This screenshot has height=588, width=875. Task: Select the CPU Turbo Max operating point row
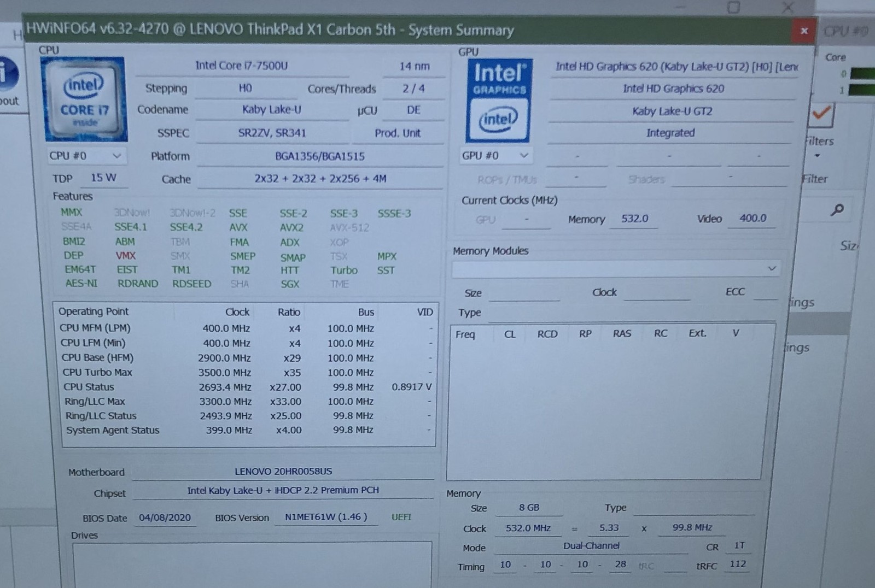(246, 373)
